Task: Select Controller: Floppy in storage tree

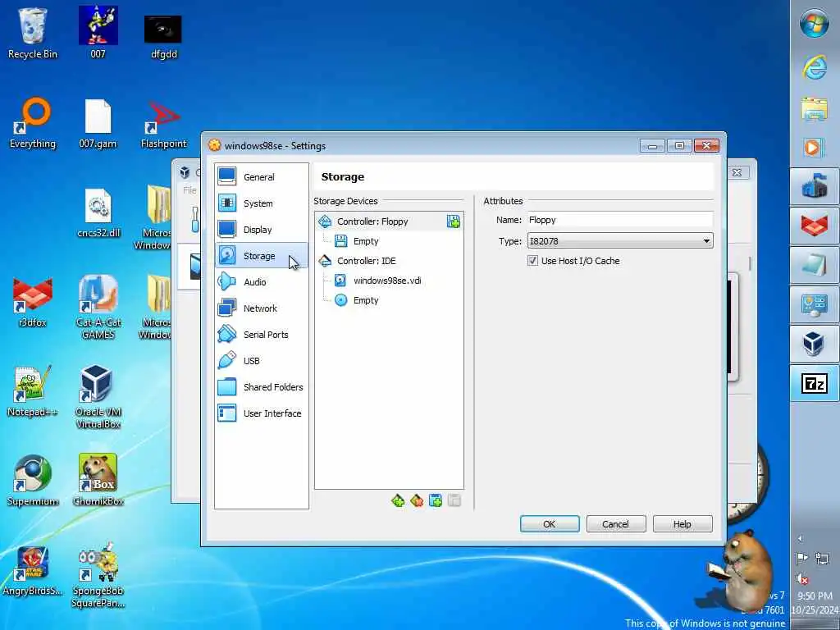Action: [x=373, y=221]
